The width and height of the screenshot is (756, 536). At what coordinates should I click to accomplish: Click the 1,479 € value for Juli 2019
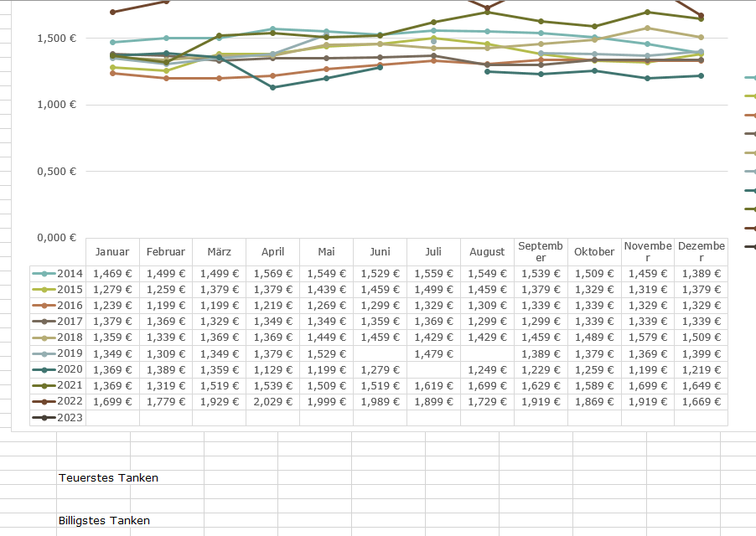click(x=433, y=353)
